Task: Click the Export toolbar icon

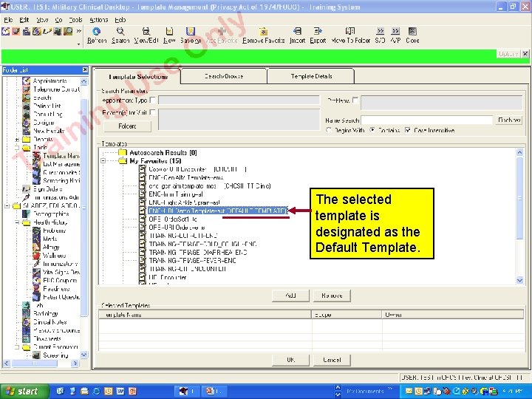Action: coord(318,35)
